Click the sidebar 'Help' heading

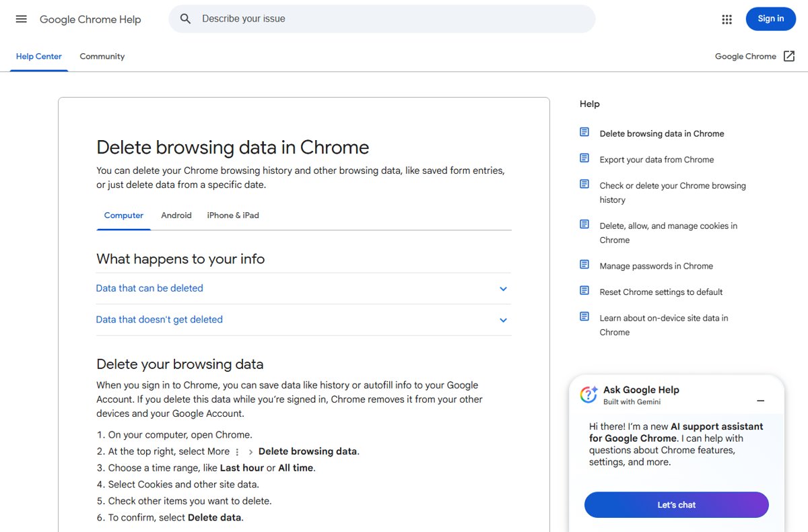pyautogui.click(x=589, y=104)
